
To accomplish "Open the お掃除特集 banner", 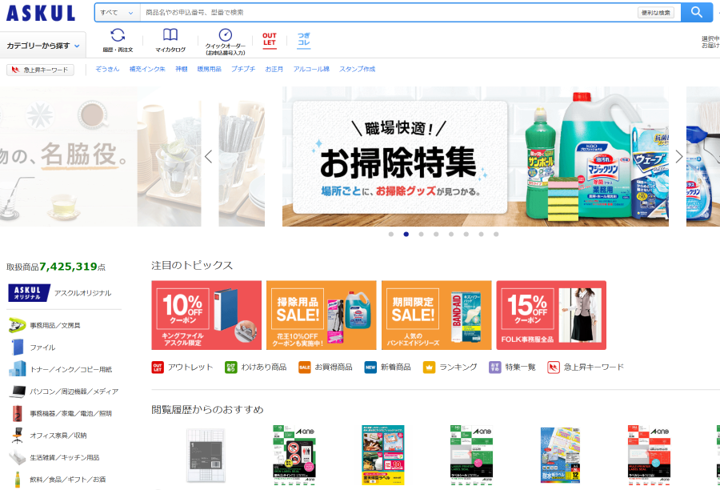I will click(475, 157).
